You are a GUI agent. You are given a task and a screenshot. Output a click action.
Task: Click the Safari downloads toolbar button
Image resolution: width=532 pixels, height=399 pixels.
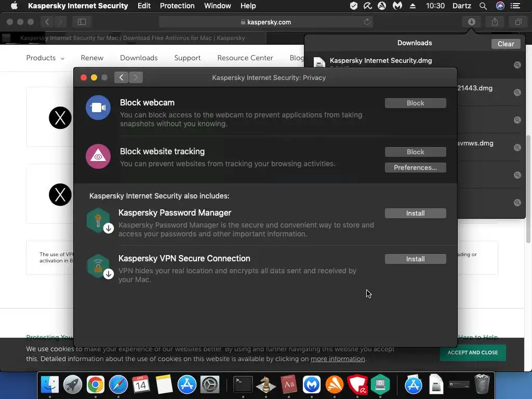coord(472,22)
